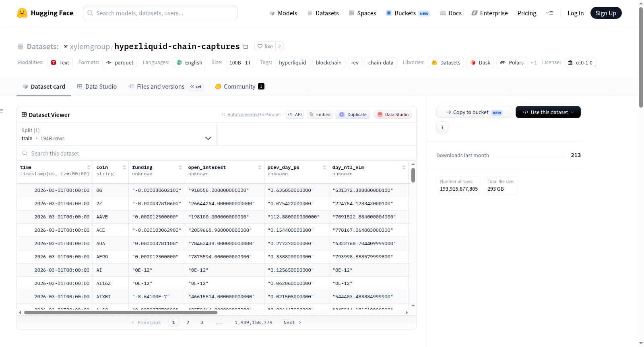The image size is (644, 347).
Task: Open the Docs page
Action: pyautogui.click(x=451, y=13)
